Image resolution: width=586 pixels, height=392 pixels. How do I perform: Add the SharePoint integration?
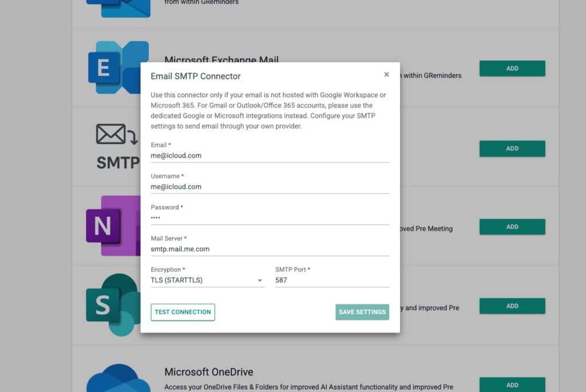tap(512, 306)
